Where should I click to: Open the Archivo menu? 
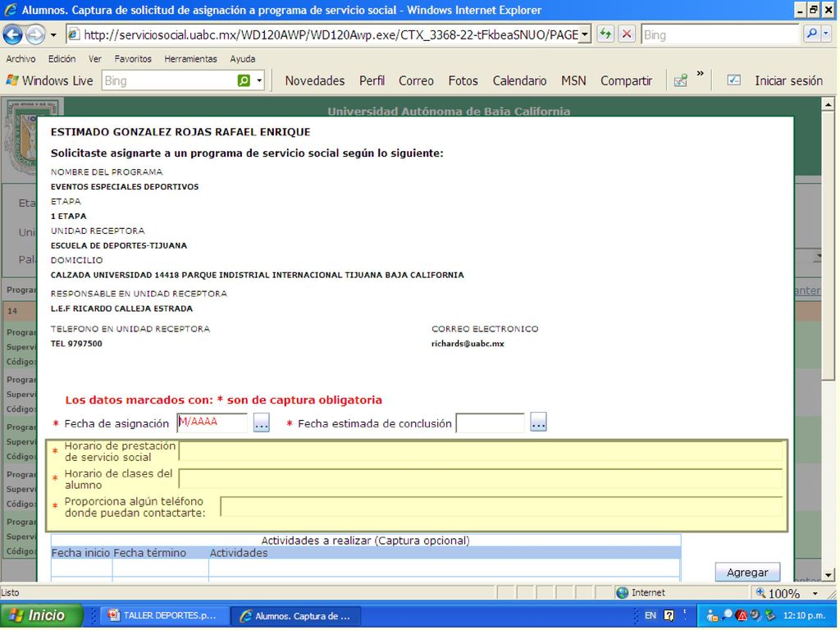(x=21, y=59)
